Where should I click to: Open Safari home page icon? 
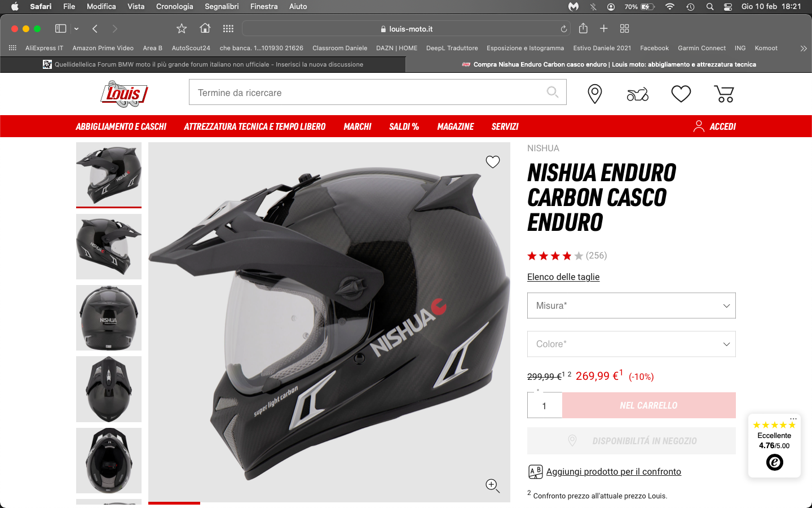click(x=205, y=28)
